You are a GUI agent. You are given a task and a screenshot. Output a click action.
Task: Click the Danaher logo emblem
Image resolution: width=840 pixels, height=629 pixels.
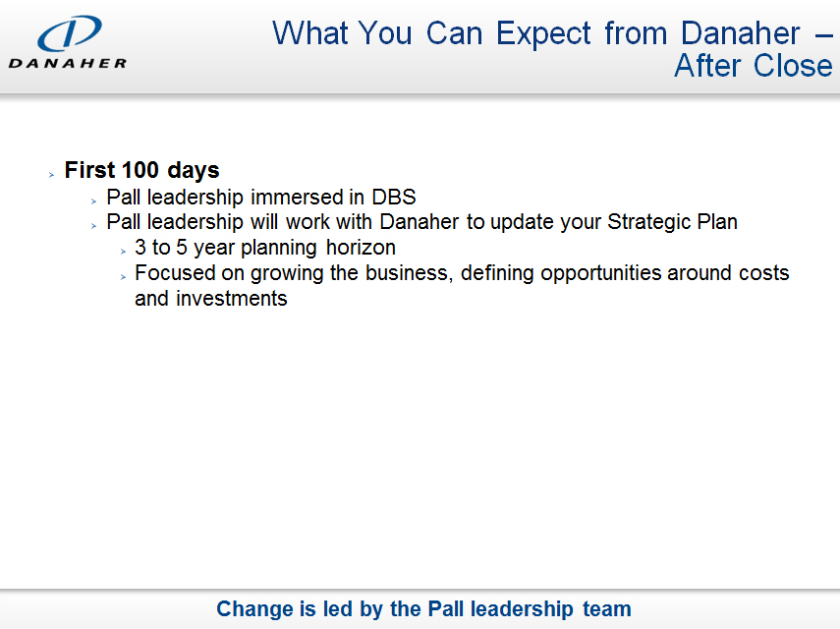[68, 33]
